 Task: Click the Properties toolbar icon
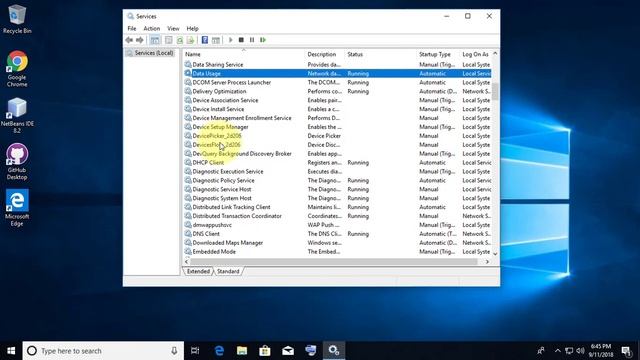[x=169, y=40]
